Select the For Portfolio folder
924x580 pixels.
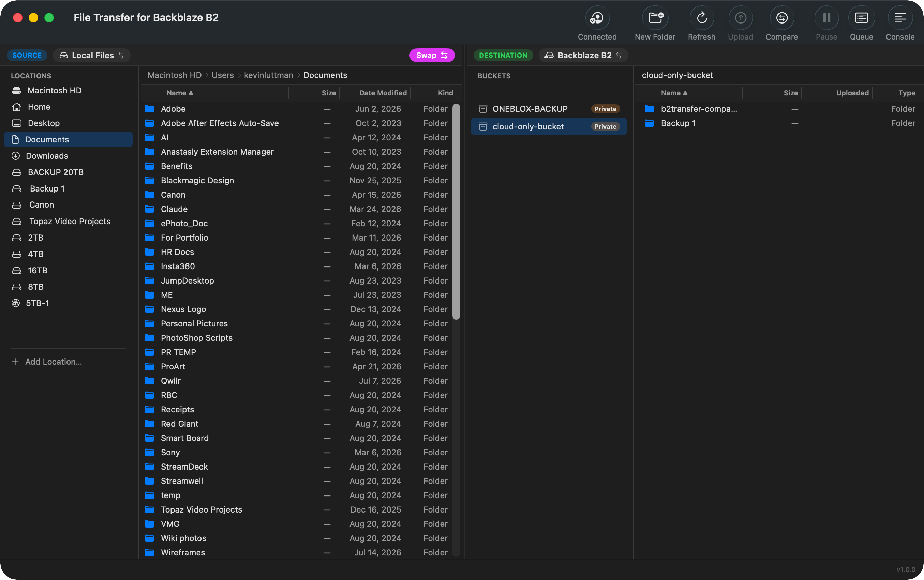(296, 238)
